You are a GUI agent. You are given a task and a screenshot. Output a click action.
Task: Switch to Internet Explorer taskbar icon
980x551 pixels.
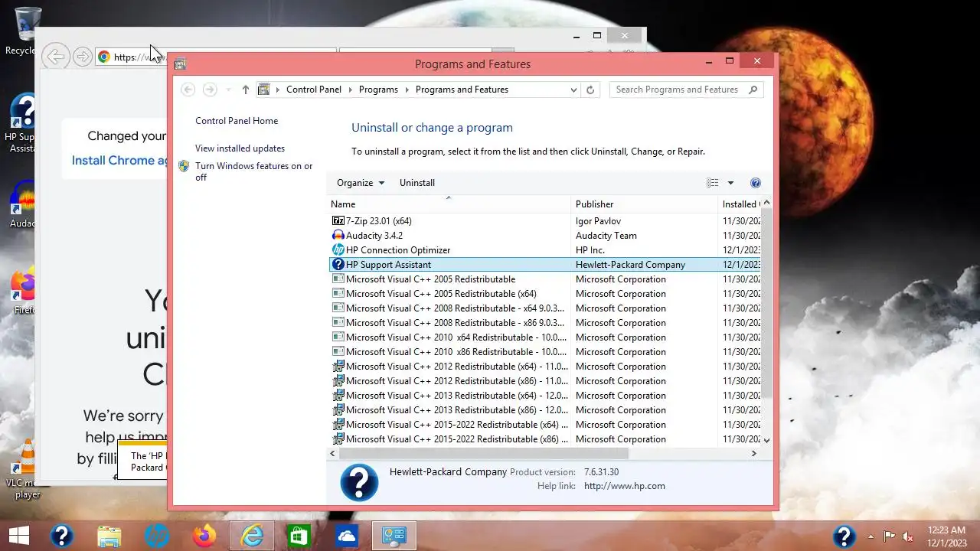252,536
